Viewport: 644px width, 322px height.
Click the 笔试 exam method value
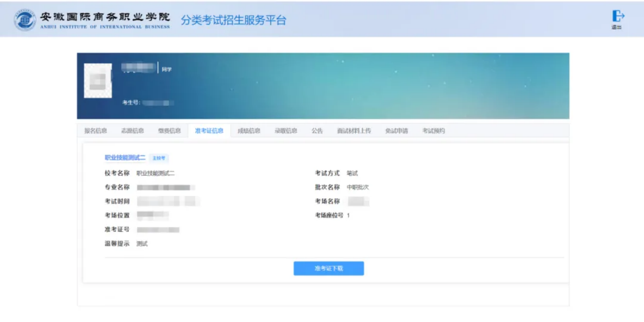[x=352, y=173]
